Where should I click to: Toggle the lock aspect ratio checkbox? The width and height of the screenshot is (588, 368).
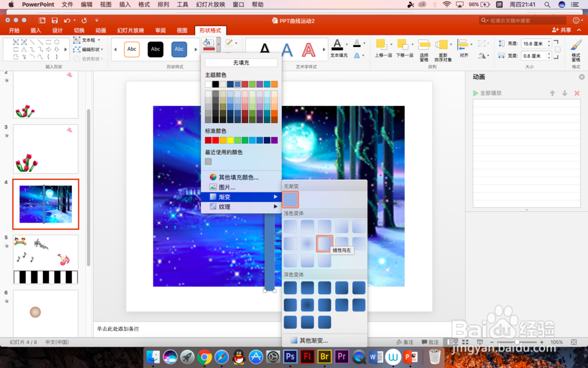pyautogui.click(x=557, y=49)
